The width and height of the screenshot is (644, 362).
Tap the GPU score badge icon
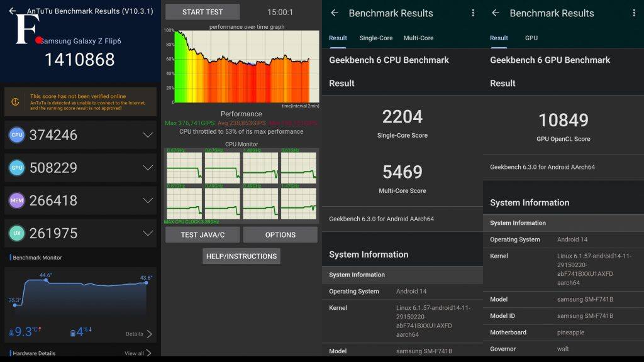point(17,167)
